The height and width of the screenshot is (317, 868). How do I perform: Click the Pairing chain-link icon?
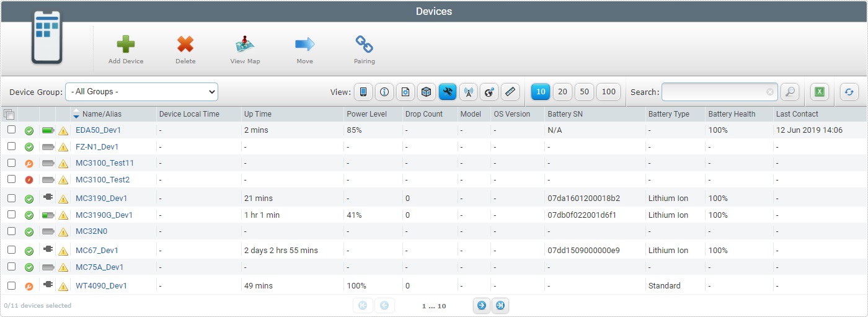tap(364, 44)
